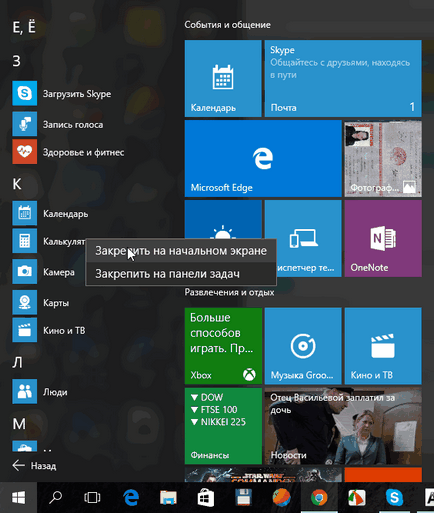Open the Карты app icon

pyautogui.click(x=24, y=302)
